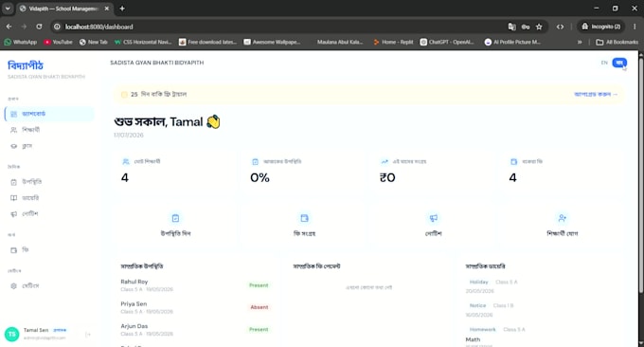Click the translate page icon in address bar
The height and width of the screenshot is (347, 644).
tap(511, 27)
